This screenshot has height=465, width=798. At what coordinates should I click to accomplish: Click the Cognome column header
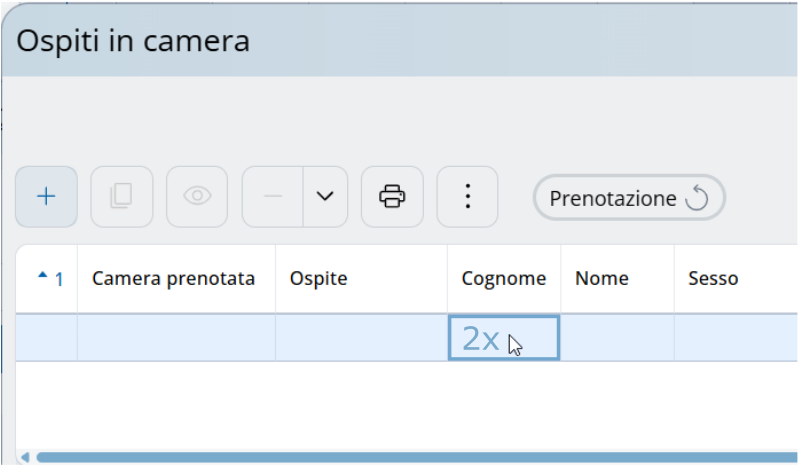(x=503, y=279)
